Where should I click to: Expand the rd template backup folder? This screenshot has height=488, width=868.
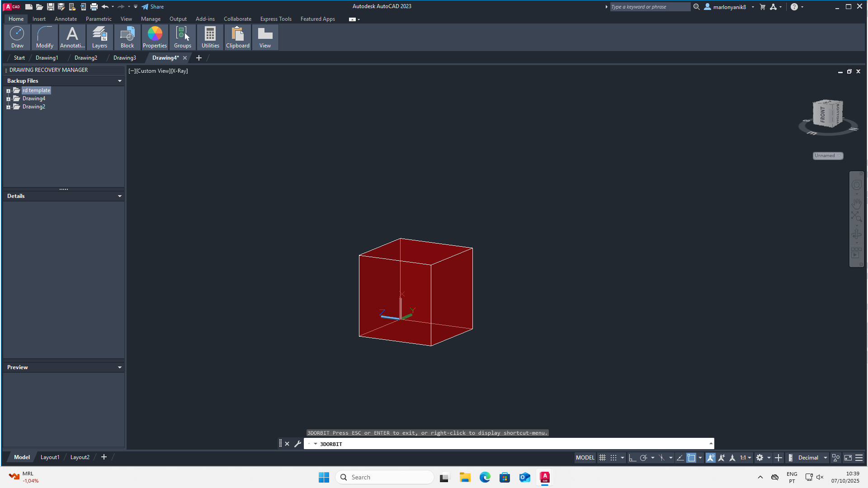click(x=8, y=91)
